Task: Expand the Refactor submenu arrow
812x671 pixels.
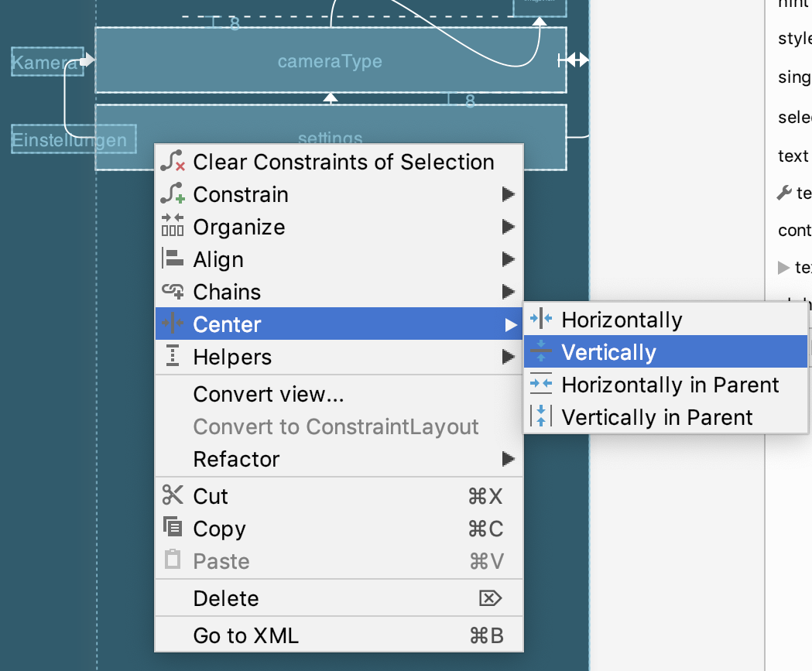Action: pyautogui.click(x=508, y=459)
